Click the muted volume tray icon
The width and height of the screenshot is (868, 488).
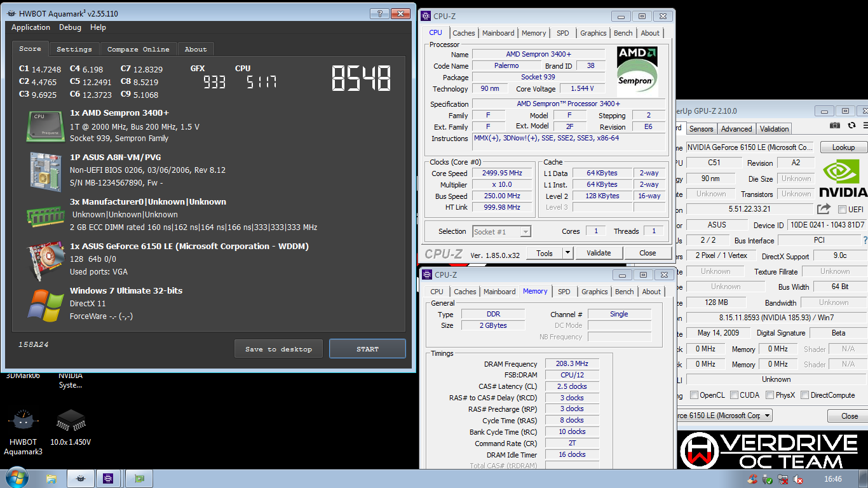(798, 480)
